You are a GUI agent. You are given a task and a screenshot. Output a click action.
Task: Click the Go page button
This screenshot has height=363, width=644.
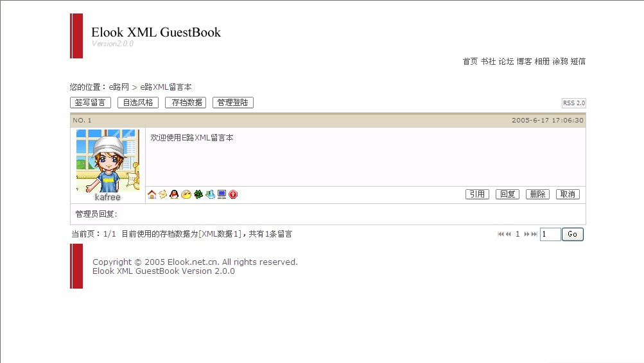point(573,234)
